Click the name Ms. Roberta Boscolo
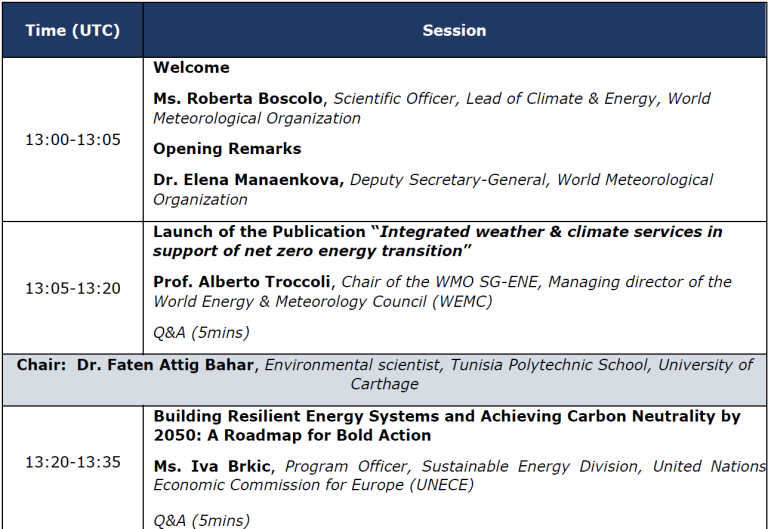 point(239,98)
